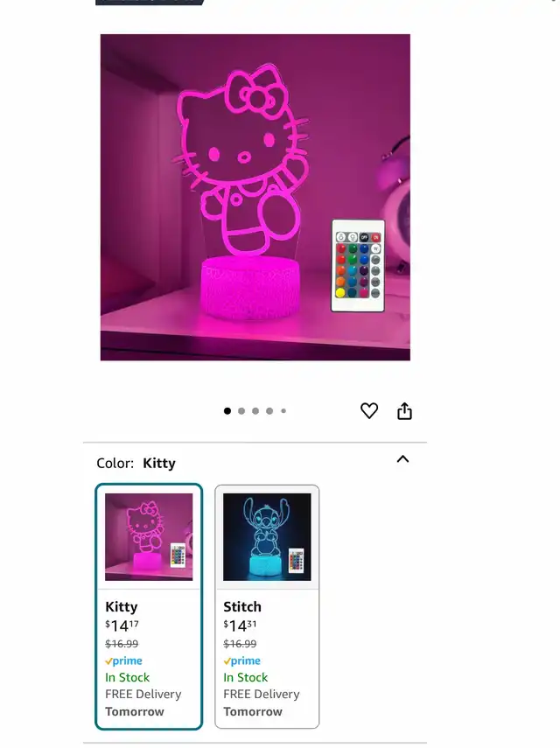Jump to third image carousel dot
This screenshot has height=748, width=560.
click(x=255, y=410)
